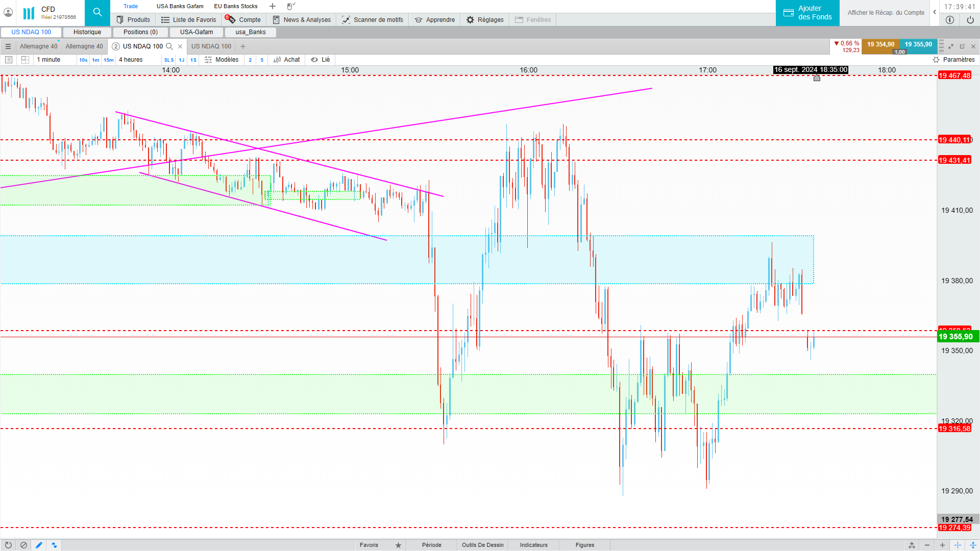Click the refresh chart icon at bottom left

8,545
